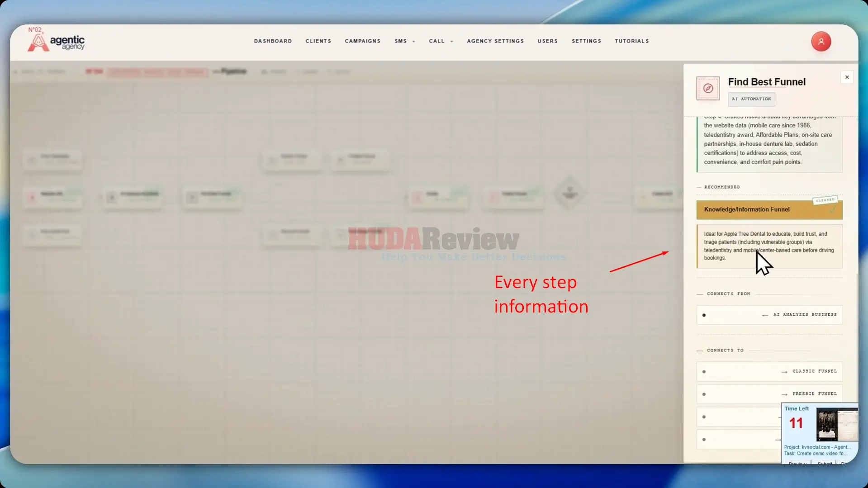Image resolution: width=868 pixels, height=488 pixels.
Task: Expand the Call dropdown menu
Action: click(x=441, y=41)
